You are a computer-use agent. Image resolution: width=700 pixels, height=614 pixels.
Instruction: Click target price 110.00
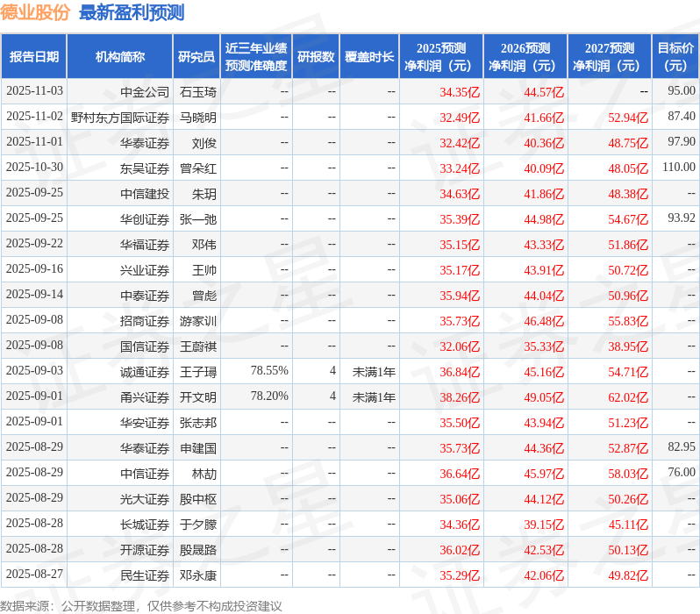(679, 167)
